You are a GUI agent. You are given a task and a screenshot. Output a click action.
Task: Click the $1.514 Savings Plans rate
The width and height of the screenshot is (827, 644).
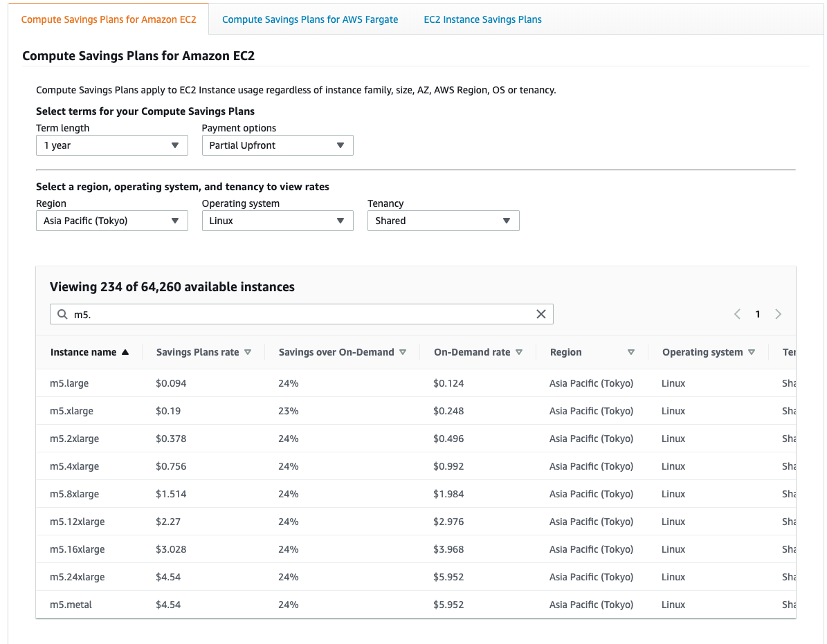171,494
